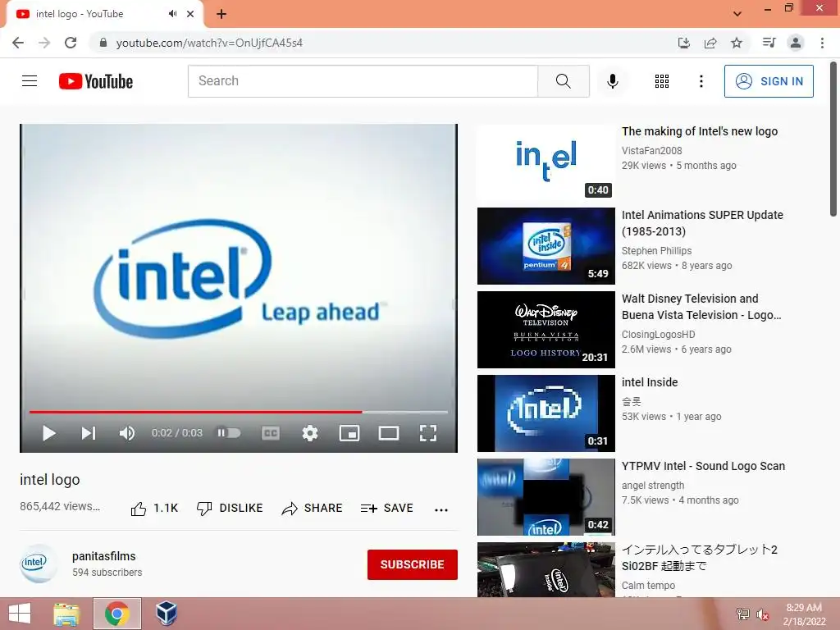The width and height of the screenshot is (840, 630).
Task: Open the taskbar clock and date
Action: [804, 614]
